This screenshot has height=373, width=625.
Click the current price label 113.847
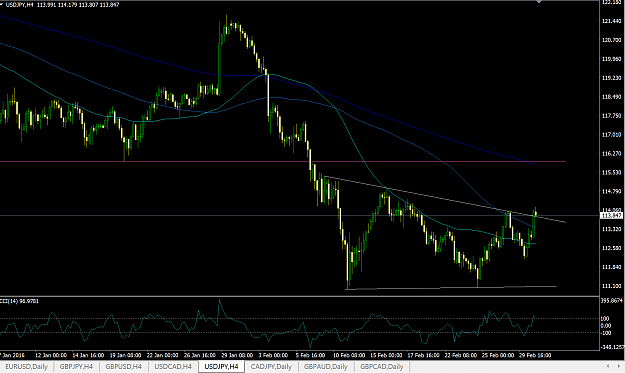611,216
